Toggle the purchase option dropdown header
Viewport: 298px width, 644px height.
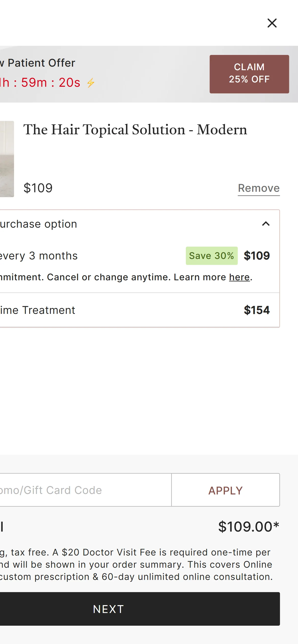coord(127,224)
